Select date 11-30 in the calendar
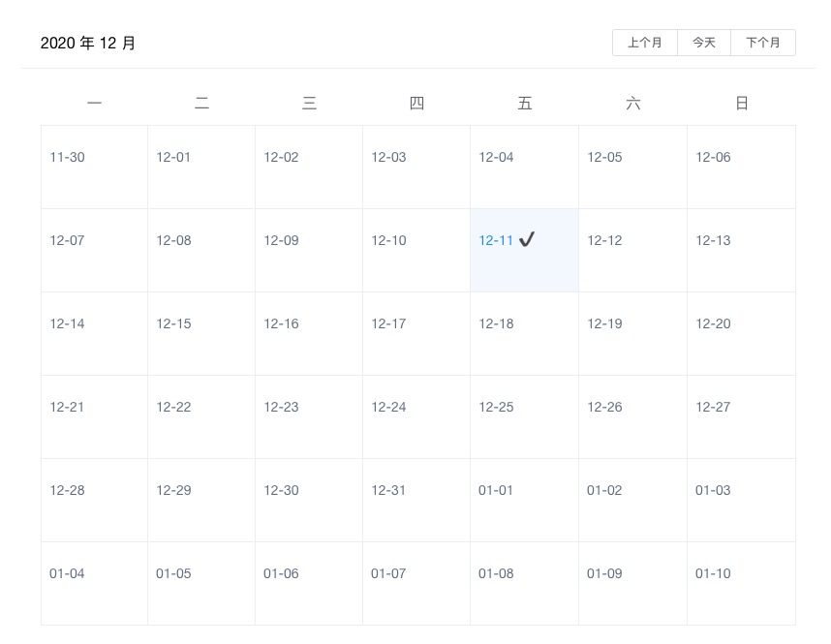The width and height of the screenshot is (831, 644). click(94, 167)
